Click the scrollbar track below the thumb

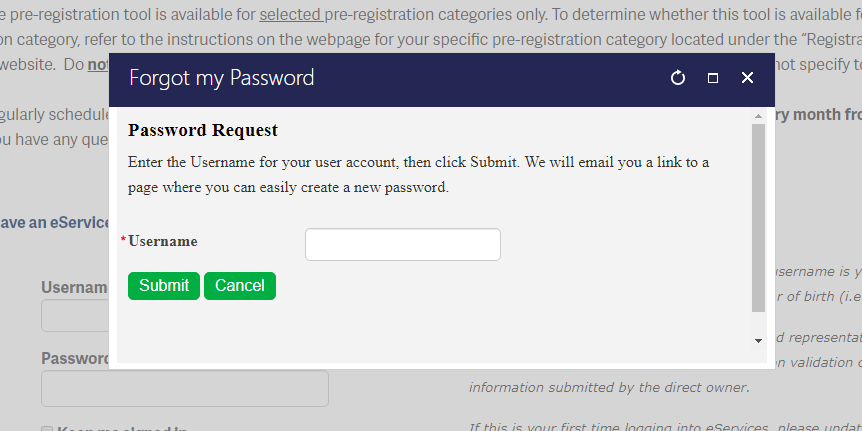click(x=758, y=323)
